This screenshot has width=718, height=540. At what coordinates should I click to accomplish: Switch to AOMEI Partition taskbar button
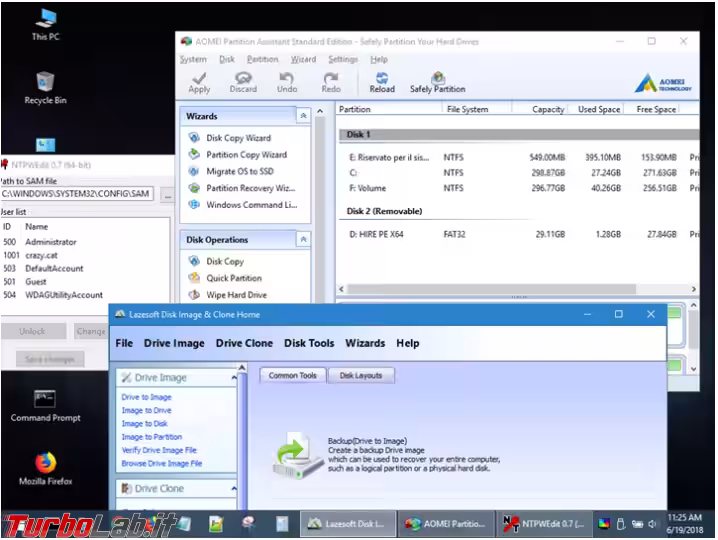coord(446,524)
